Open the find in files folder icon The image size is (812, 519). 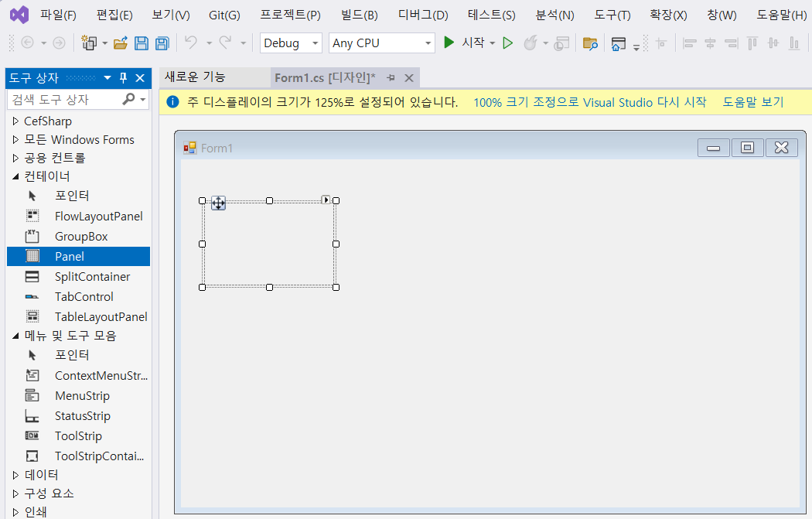click(x=590, y=43)
